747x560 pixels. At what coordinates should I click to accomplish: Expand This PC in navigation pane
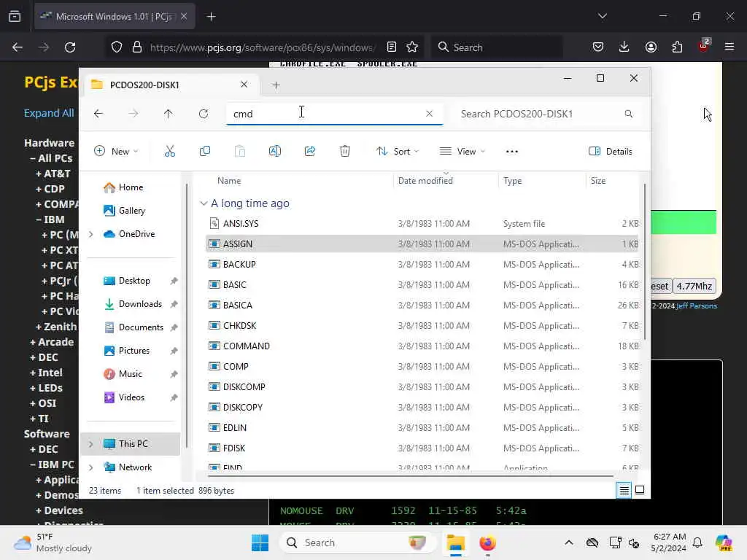point(90,444)
